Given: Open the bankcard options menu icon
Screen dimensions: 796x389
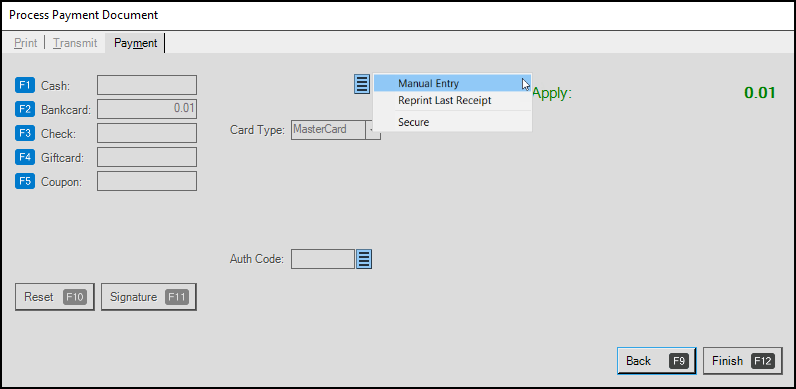Looking at the screenshot, I should (361, 84).
